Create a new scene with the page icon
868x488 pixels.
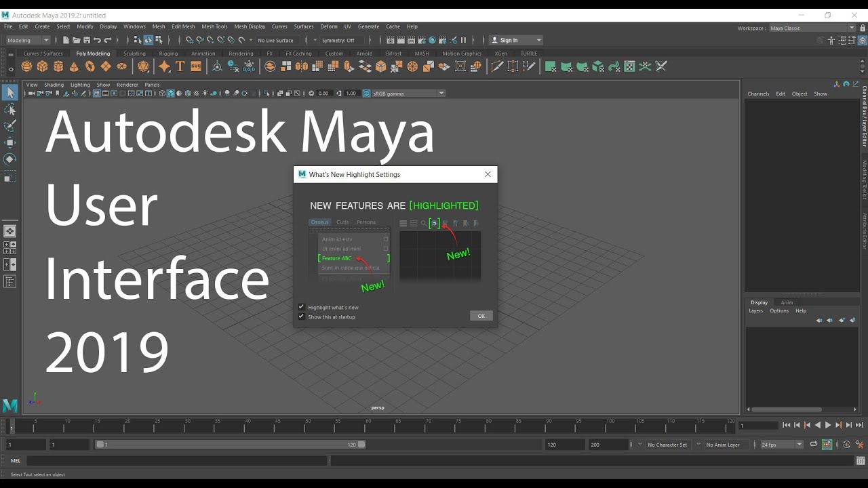tap(66, 40)
